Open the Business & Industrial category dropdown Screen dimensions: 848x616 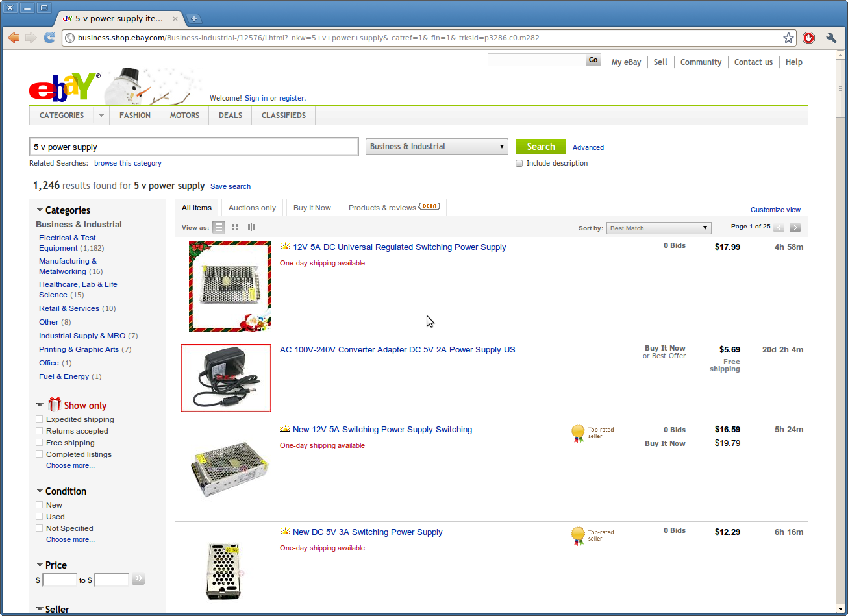click(436, 146)
